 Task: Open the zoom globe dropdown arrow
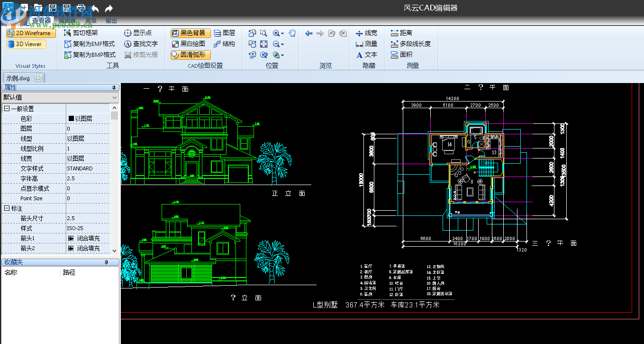coord(282,55)
